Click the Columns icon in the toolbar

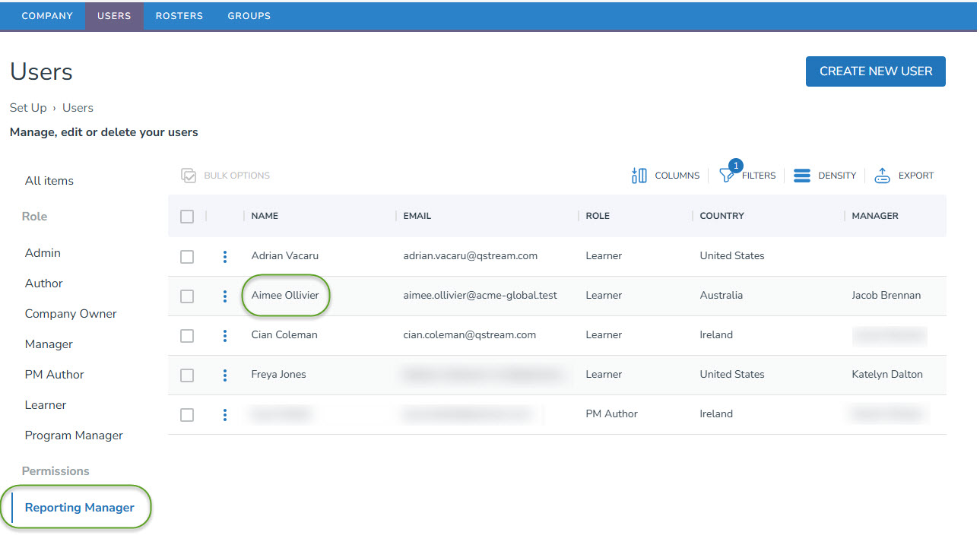(639, 176)
